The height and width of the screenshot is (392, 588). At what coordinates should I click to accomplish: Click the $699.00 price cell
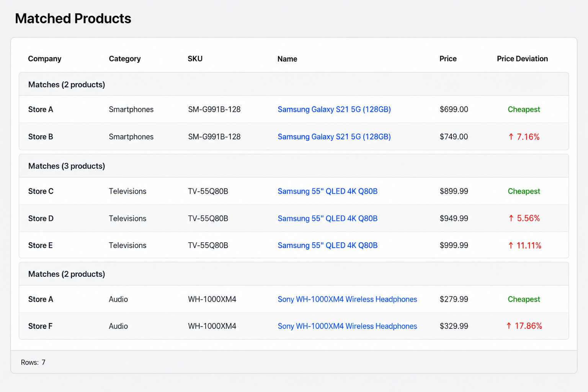[x=454, y=109]
